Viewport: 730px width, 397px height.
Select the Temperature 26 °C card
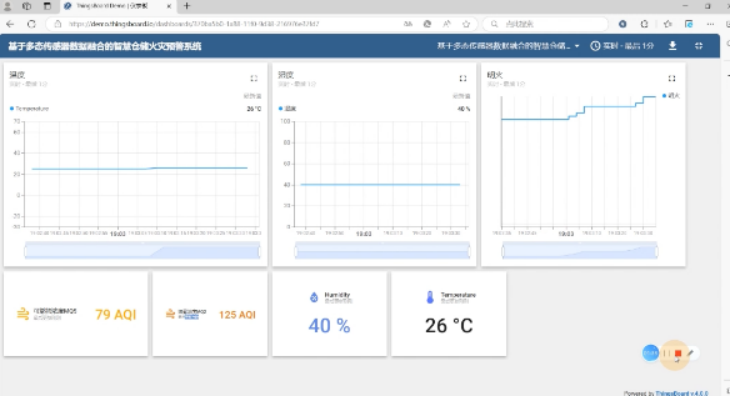(x=449, y=314)
